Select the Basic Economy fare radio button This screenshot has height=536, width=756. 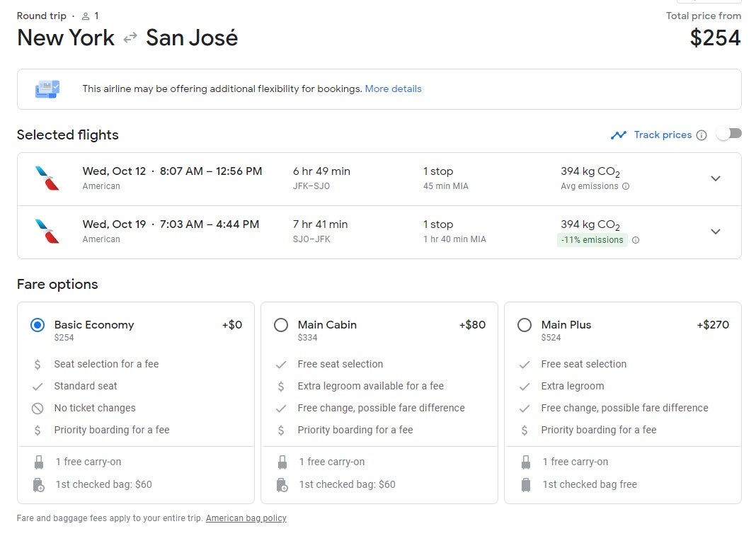(x=38, y=325)
